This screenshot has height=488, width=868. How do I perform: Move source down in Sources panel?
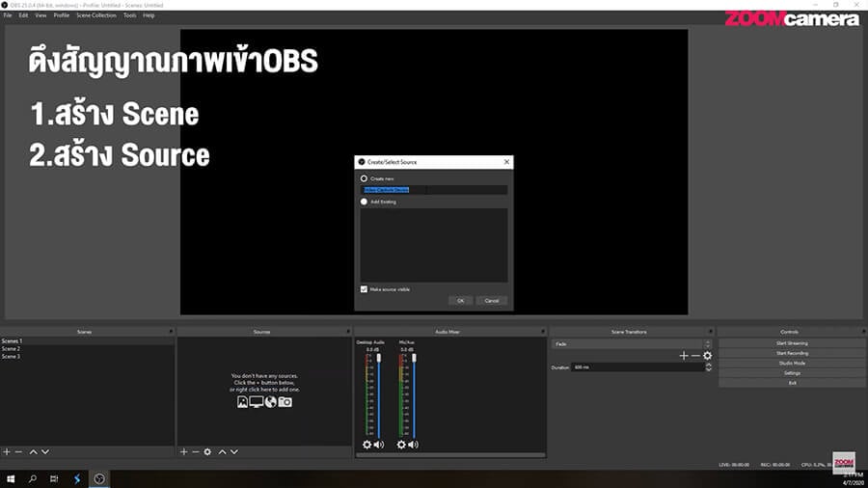coord(234,452)
